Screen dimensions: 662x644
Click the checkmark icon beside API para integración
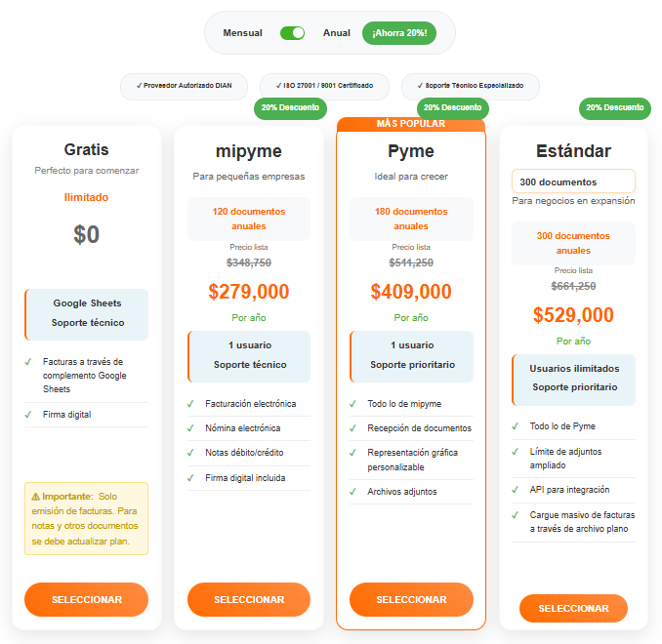[x=516, y=490]
